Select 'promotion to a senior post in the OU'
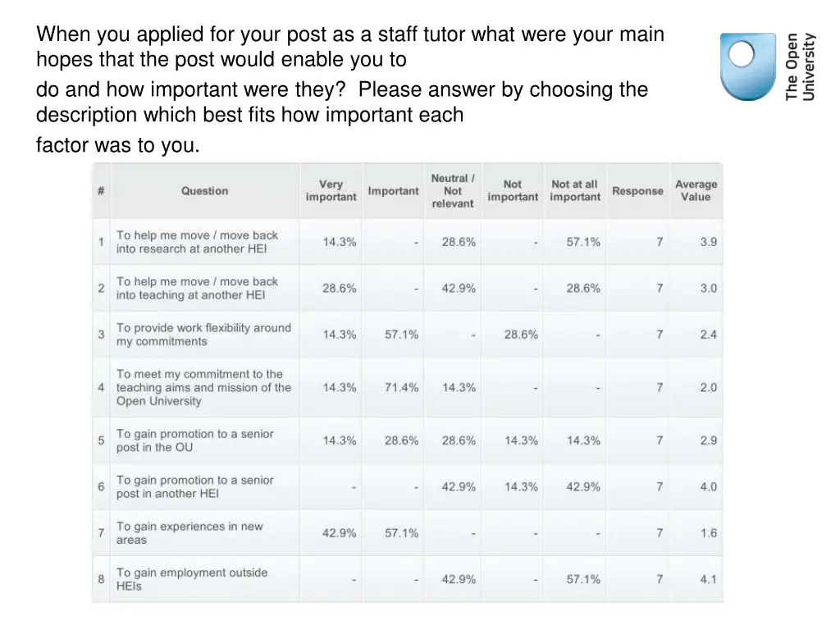Screen dimensions: 840x630 coord(195,441)
